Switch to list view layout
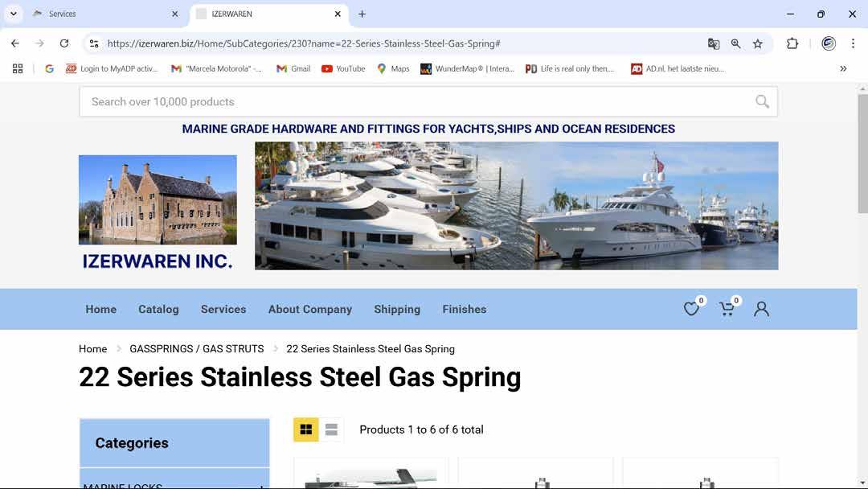The height and width of the screenshot is (489, 868). [331, 429]
